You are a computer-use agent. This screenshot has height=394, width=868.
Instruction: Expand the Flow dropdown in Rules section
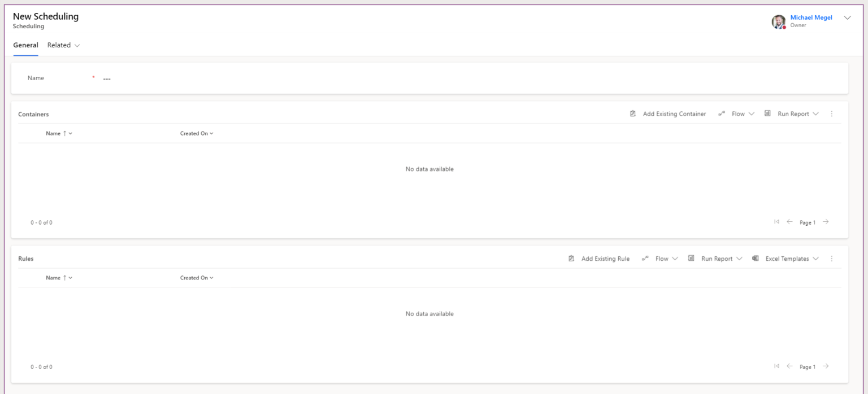(675, 259)
